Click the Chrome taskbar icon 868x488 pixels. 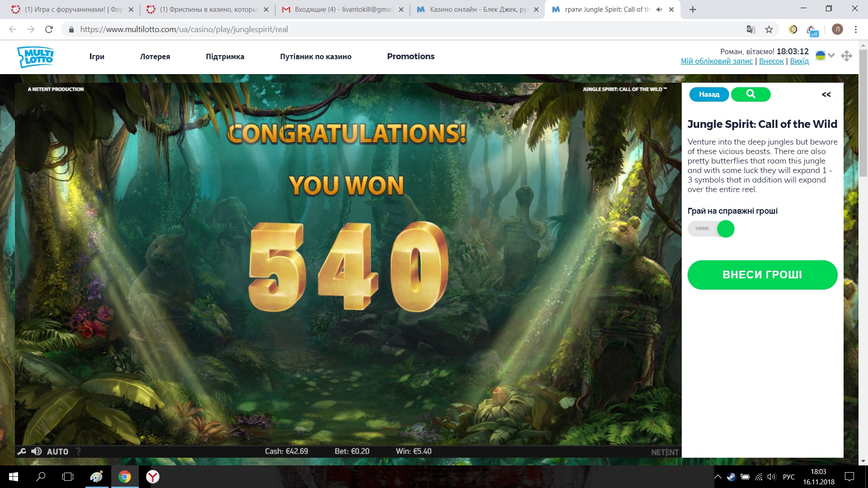[125, 477]
